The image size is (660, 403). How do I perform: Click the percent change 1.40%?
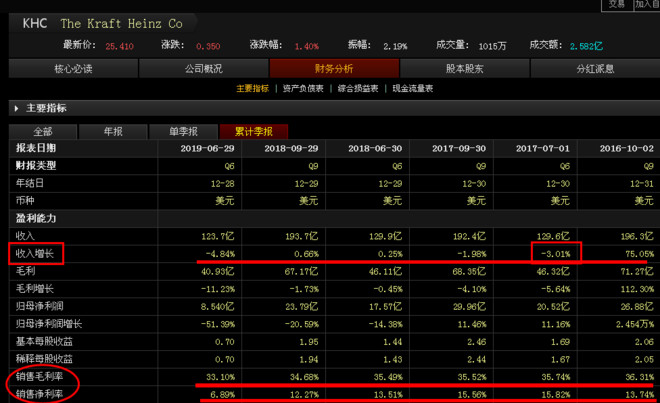(x=306, y=46)
